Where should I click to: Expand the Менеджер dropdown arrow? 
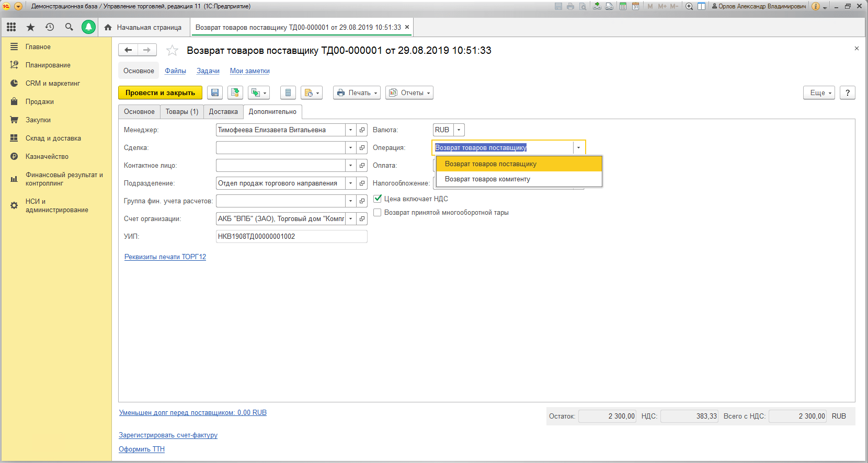(350, 130)
